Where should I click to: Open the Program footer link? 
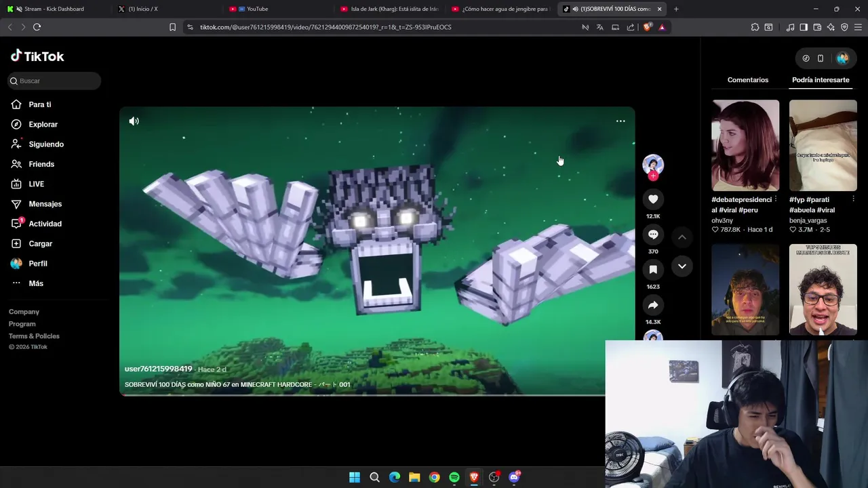click(x=22, y=324)
